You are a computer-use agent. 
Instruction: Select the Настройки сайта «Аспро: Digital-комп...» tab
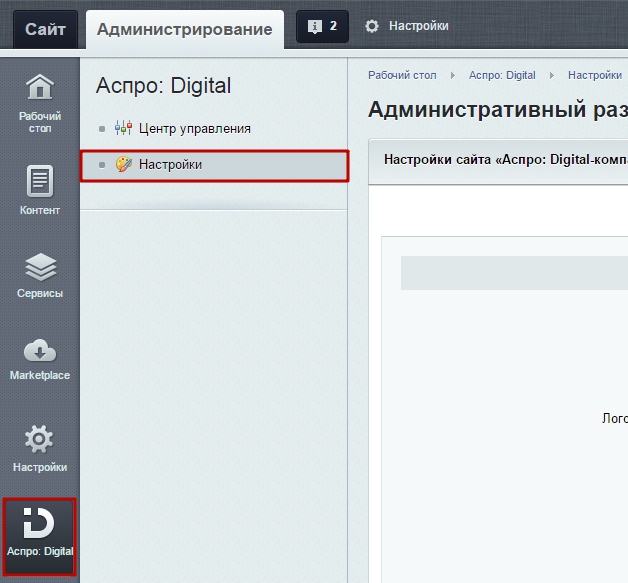pyautogui.click(x=505, y=159)
